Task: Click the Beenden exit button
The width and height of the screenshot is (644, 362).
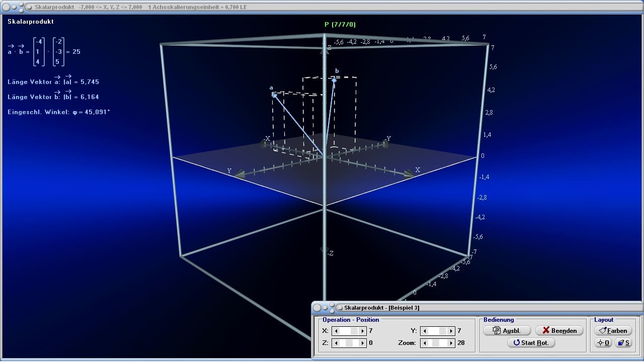Action: pos(559,330)
